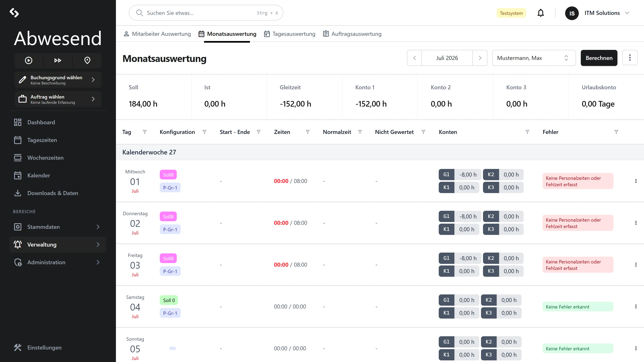
Task: Open Downloads & Daten in the sidebar
Action: [x=58, y=193]
